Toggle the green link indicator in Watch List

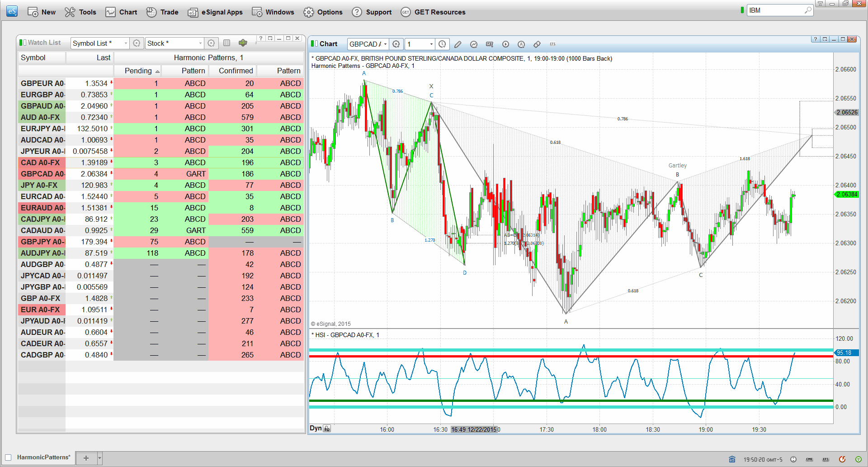click(x=21, y=43)
